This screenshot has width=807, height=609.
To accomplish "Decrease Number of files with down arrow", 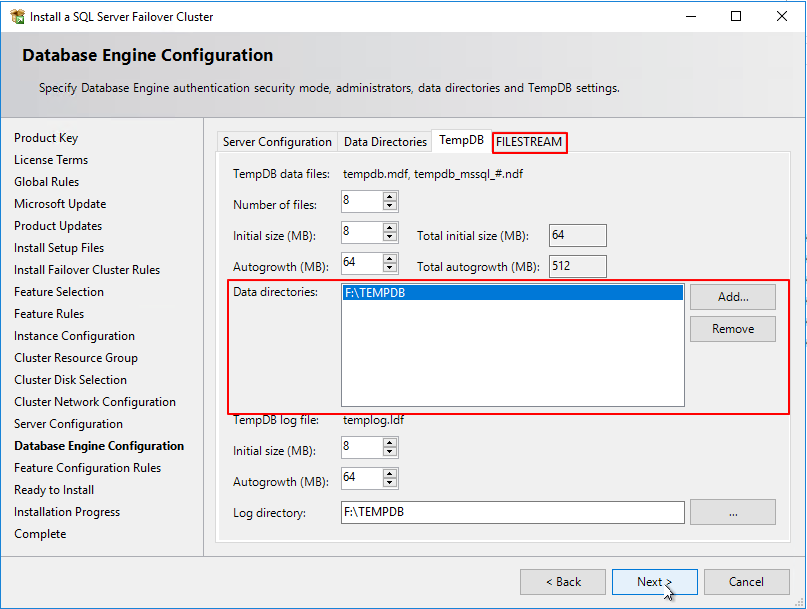I will (x=390, y=205).
